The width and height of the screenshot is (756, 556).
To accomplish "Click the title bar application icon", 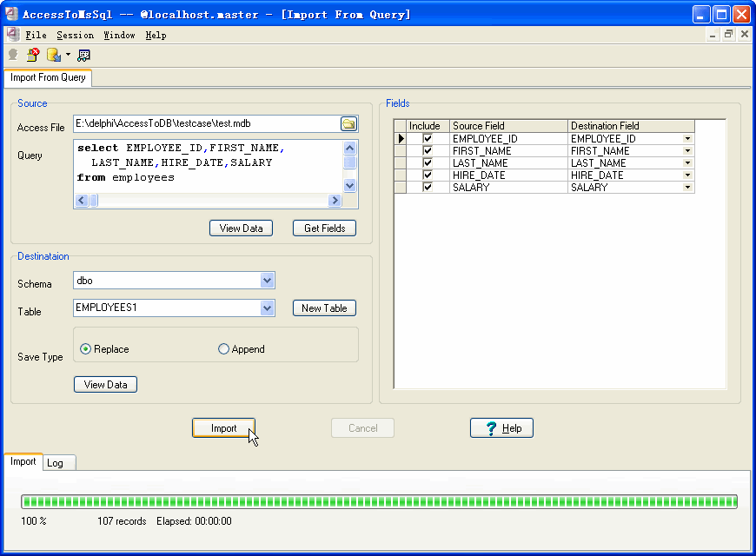I will tap(11, 14).
